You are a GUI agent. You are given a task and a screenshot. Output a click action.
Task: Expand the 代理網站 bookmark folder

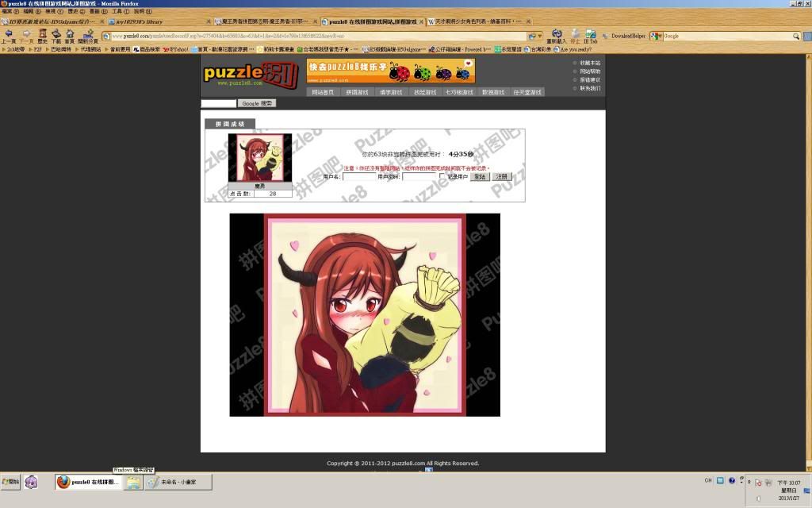click(88, 49)
